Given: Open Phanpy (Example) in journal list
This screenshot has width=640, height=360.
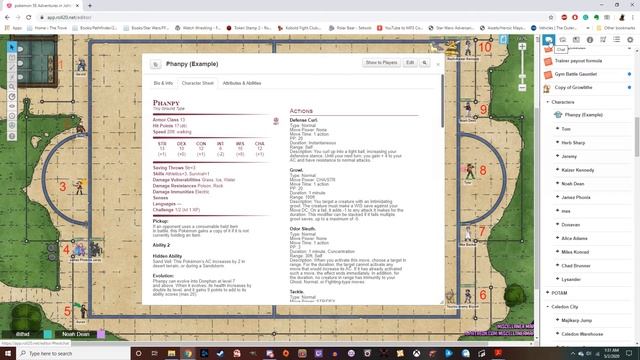Looking at the screenshot, I should tap(584, 115).
